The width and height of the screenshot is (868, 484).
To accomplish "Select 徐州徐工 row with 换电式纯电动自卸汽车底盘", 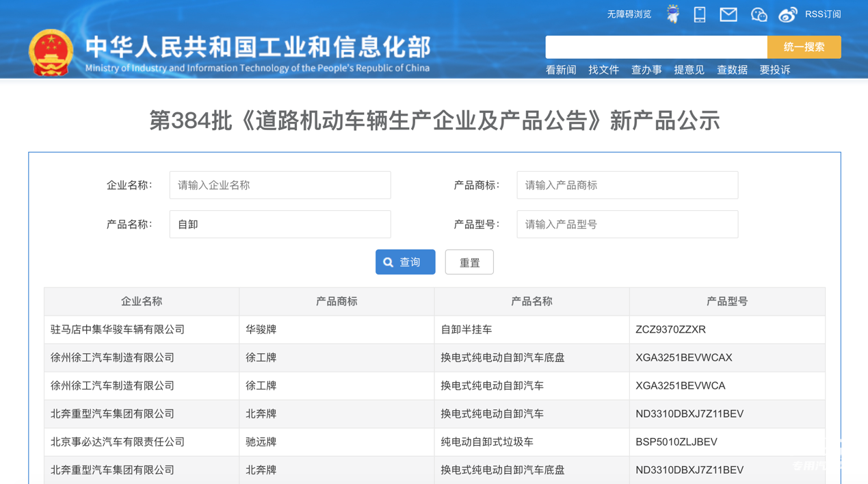I will click(x=435, y=357).
